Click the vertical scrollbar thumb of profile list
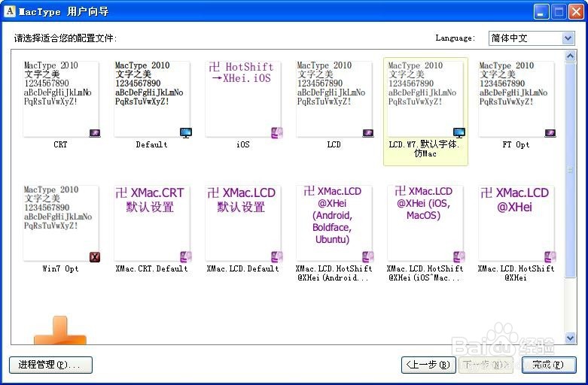The image size is (588, 385). [x=570, y=170]
